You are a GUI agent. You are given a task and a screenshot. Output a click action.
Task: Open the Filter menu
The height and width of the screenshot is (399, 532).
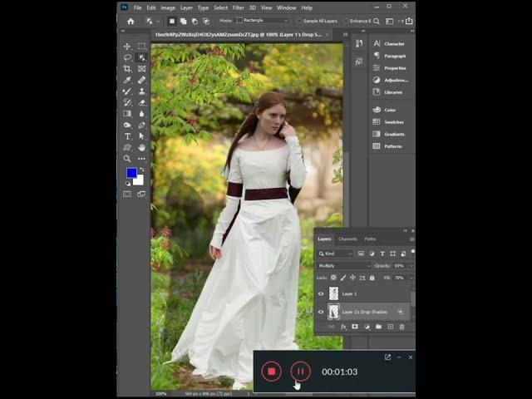(239, 7)
